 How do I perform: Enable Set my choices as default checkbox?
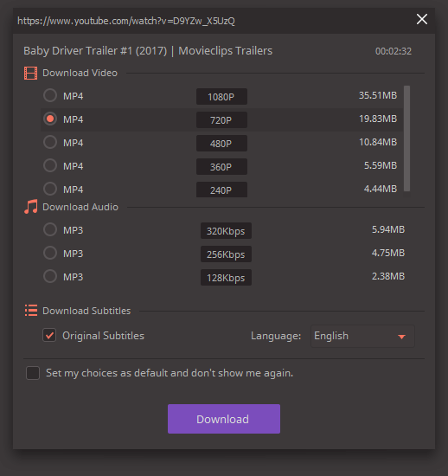33,373
